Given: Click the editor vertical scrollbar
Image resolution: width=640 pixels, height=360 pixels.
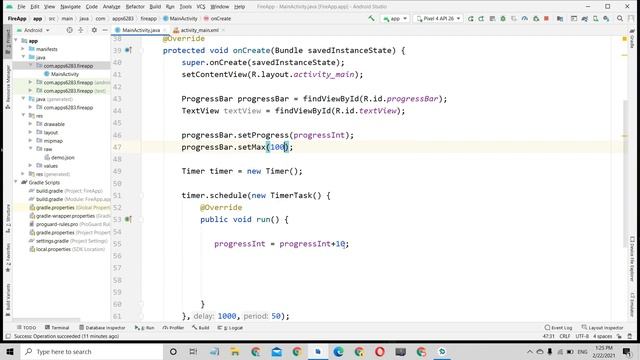Looking at the screenshot, I should [625, 173].
